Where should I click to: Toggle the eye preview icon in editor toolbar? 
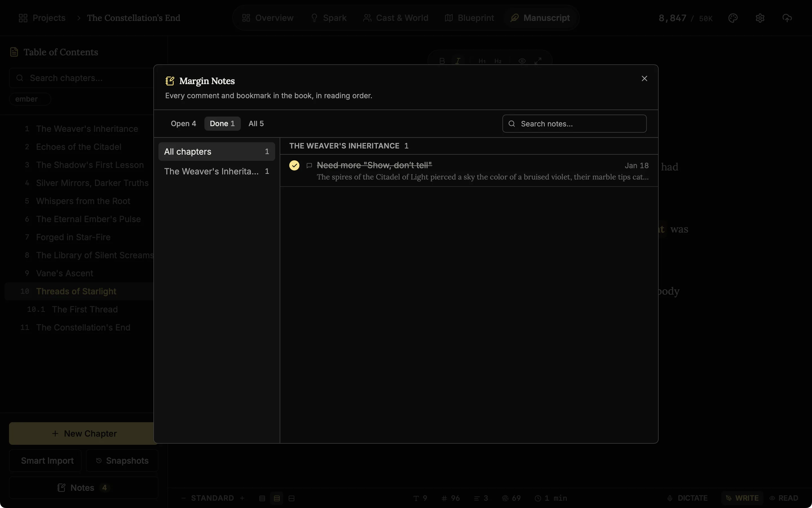pos(522,61)
